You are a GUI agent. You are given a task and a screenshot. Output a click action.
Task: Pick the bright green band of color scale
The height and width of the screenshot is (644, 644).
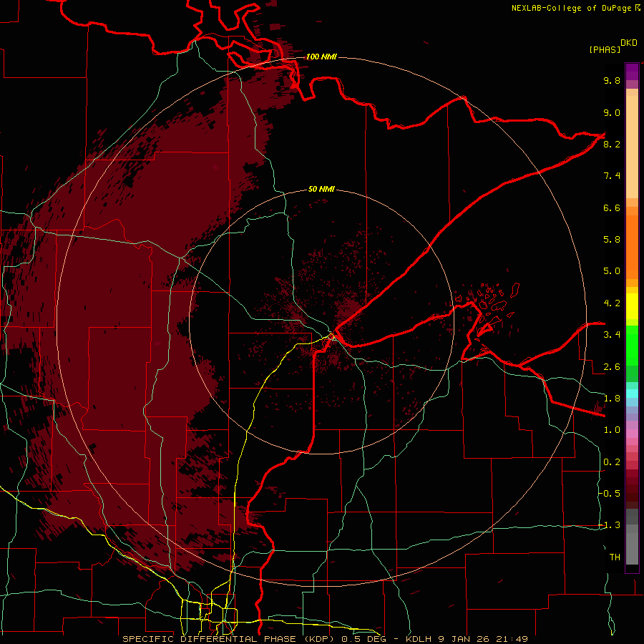click(632, 345)
